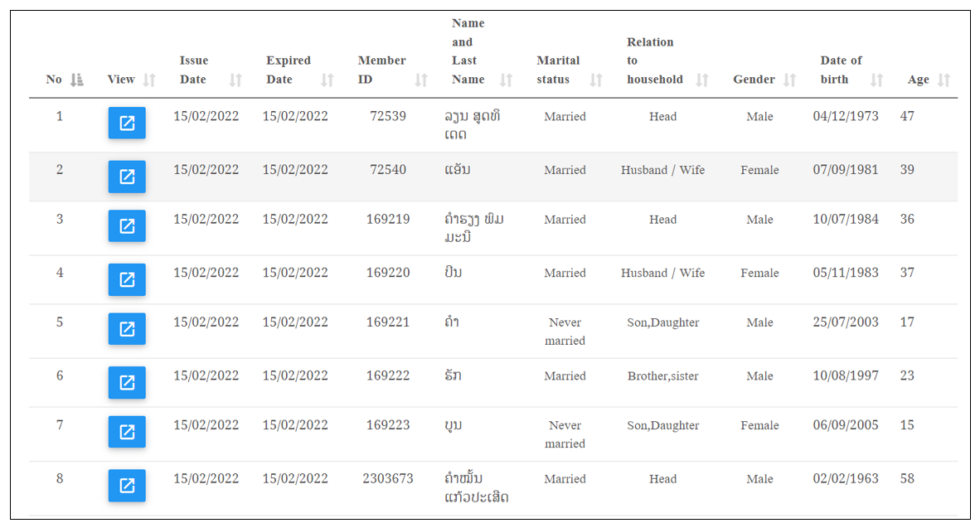The image size is (980, 528).
Task: Click view icon in row 5
Action: tap(127, 329)
